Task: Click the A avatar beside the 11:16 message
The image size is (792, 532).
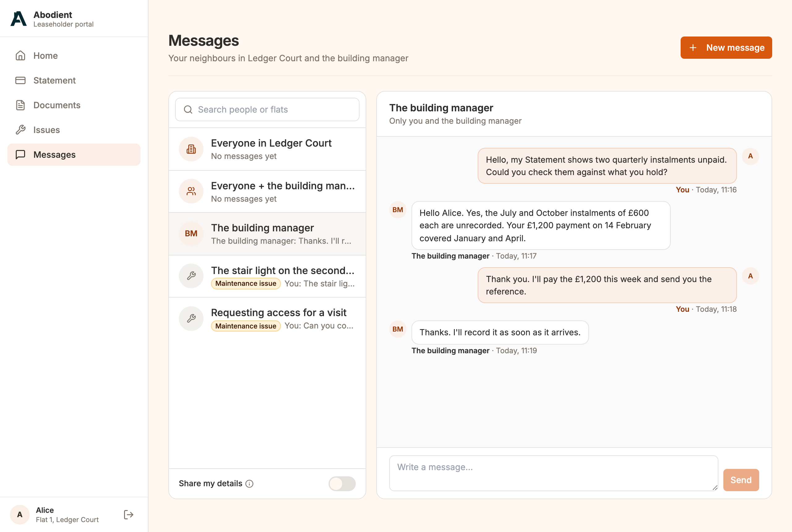Action: pos(750,156)
